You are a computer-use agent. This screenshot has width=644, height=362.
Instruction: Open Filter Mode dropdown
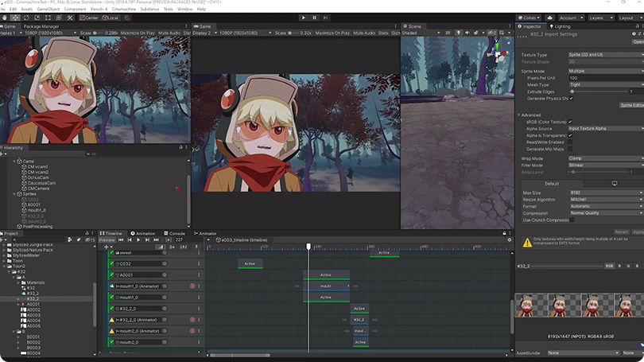(x=606, y=165)
